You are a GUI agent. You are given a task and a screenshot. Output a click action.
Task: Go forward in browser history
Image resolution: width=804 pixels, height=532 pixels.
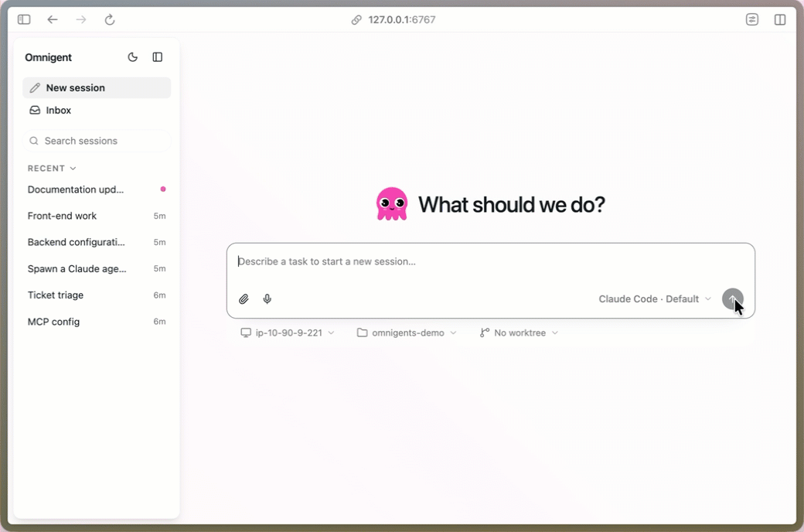click(81, 19)
